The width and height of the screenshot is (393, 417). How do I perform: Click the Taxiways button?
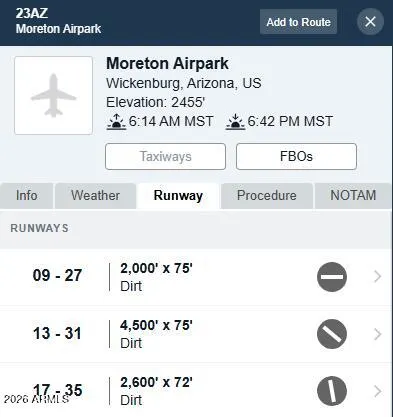[165, 156]
